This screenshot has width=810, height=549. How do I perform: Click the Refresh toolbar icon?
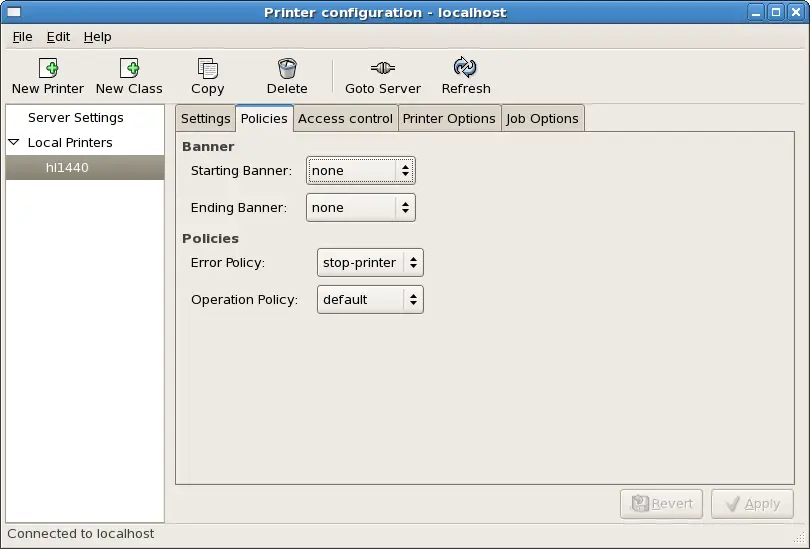[x=465, y=68]
